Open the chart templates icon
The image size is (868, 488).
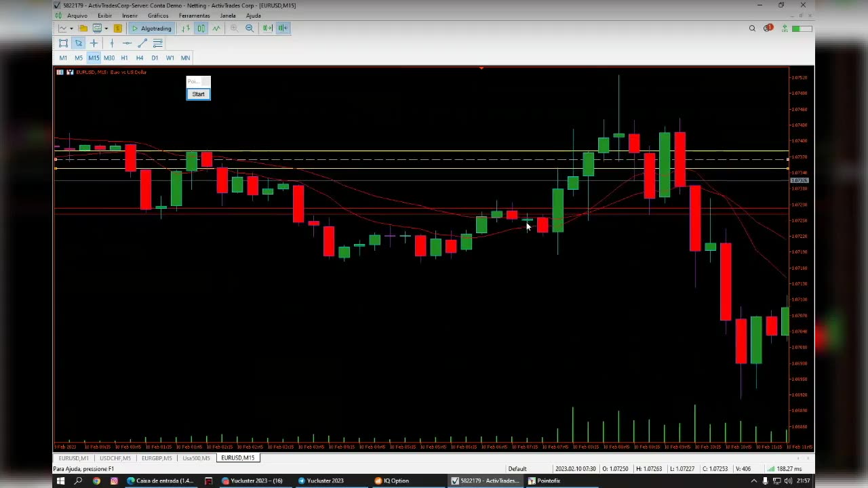click(97, 28)
